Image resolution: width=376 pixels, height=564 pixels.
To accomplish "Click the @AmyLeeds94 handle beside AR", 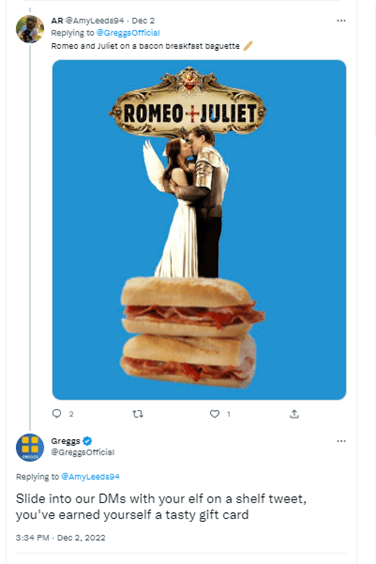I will point(94,21).
